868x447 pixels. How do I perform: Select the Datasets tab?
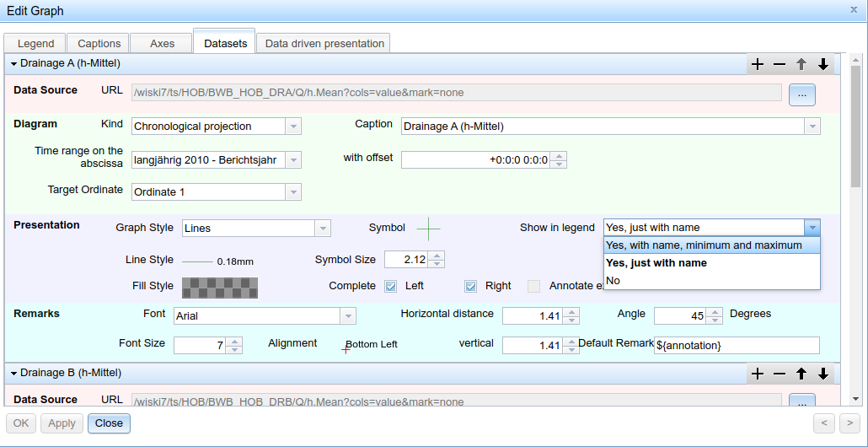[225, 43]
